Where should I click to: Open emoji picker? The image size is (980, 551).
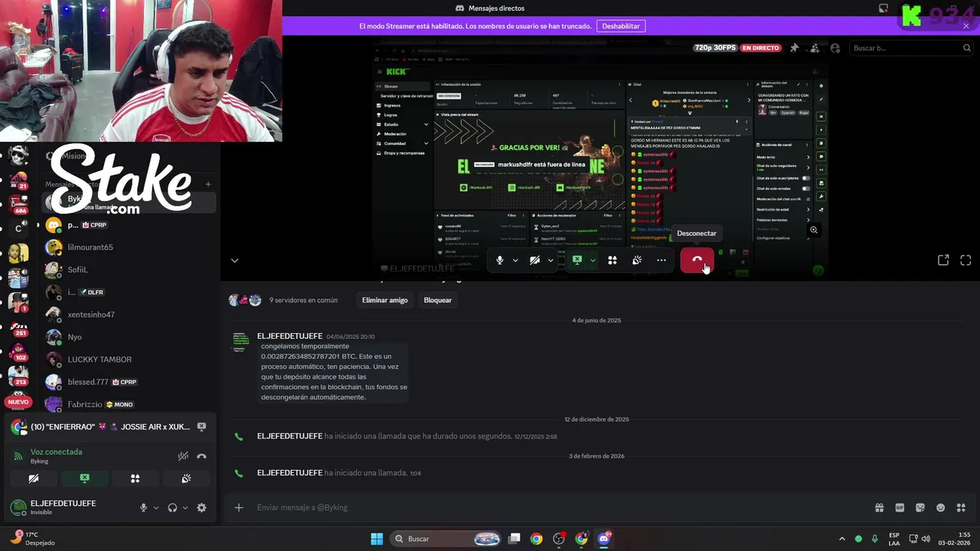pyautogui.click(x=941, y=507)
